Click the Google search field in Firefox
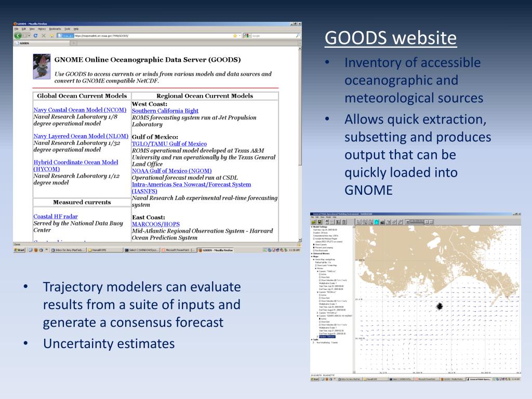 [273, 36]
